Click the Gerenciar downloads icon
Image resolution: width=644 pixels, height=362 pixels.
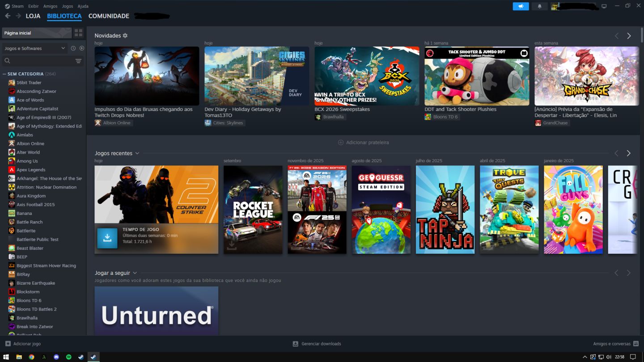click(295, 344)
